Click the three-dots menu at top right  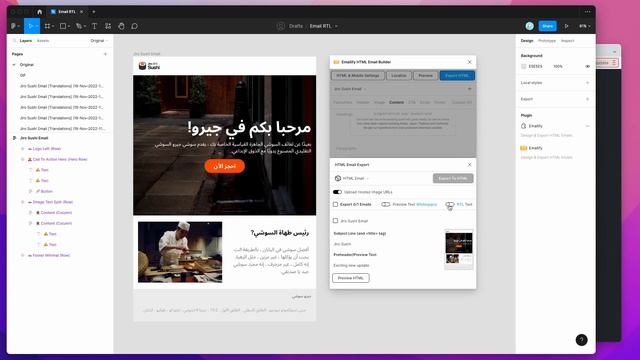pyautogui.click(x=587, y=12)
